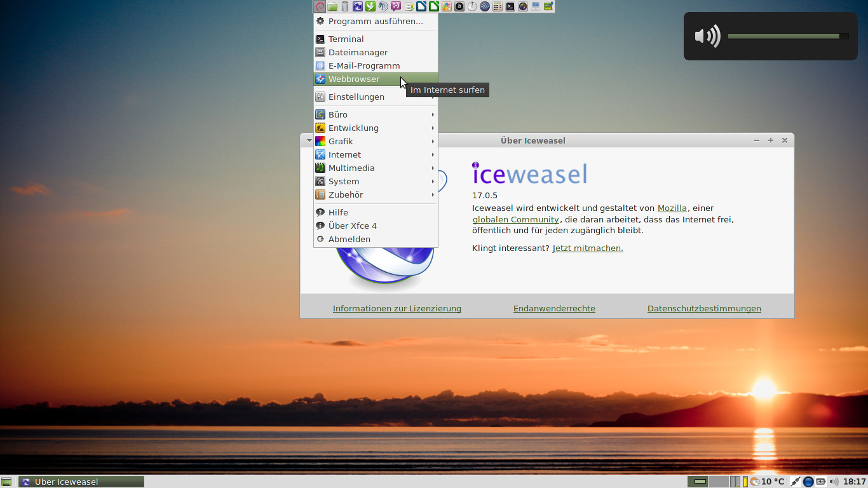Click the 'Über Iceweasel' taskbar button

(81, 482)
